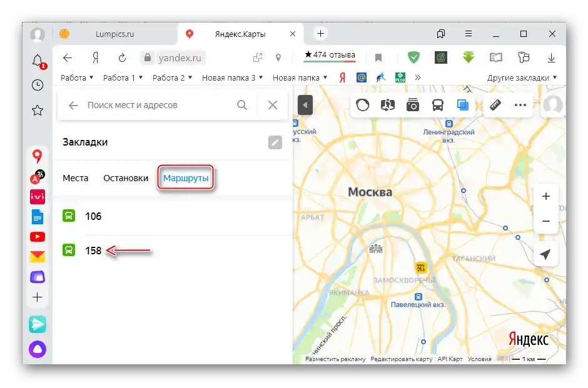This screenshot has height=388, width=588.
Task: Add new app to sidebar
Action: click(x=38, y=297)
